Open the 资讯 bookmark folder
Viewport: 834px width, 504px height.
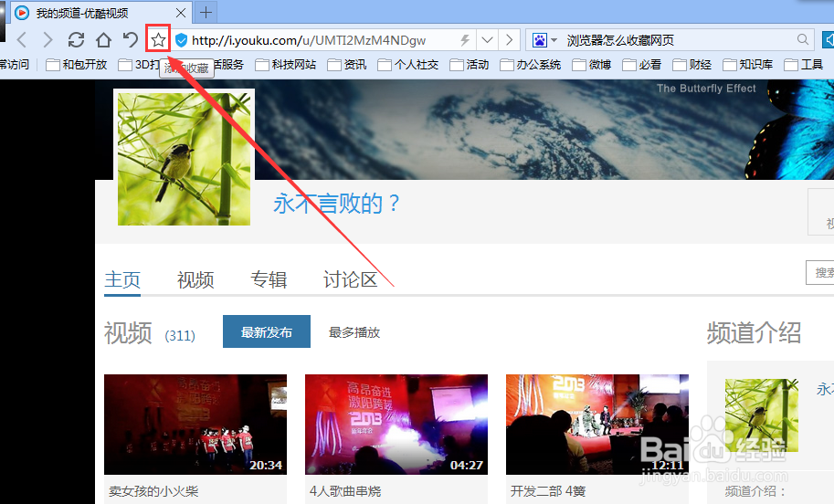pos(347,65)
